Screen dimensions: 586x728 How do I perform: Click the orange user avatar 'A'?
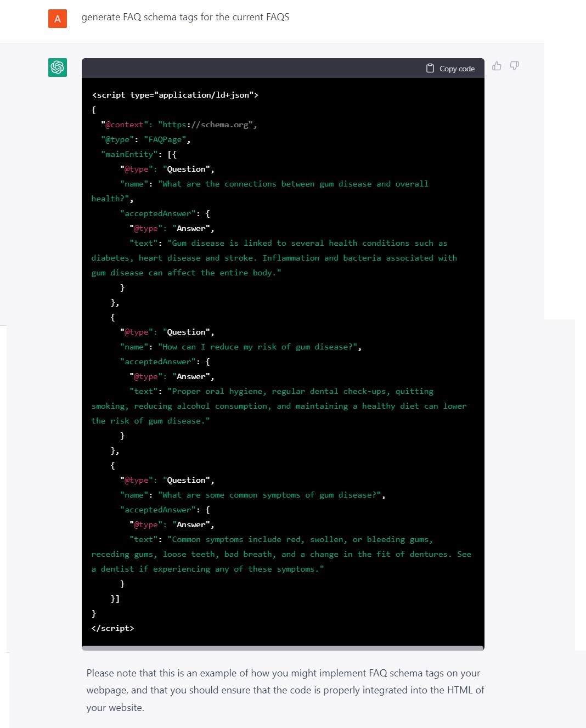(58, 19)
